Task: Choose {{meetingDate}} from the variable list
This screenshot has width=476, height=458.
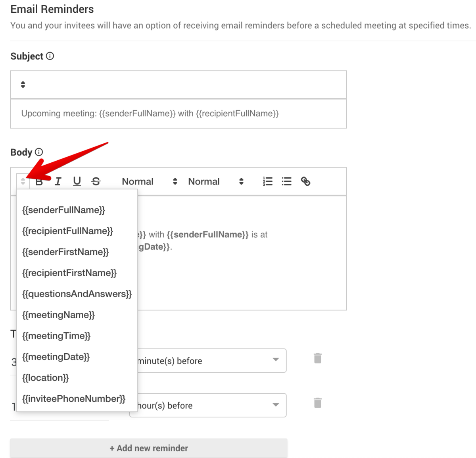Action: point(56,357)
